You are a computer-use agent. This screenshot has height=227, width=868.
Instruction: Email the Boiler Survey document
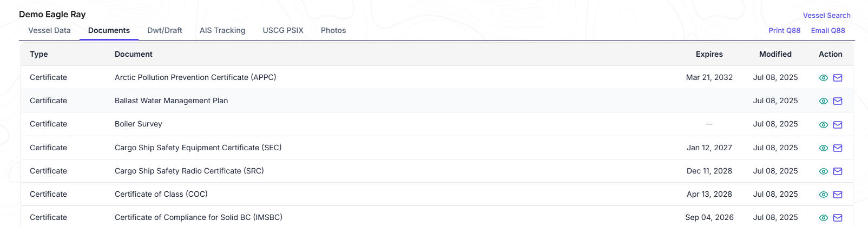838,125
